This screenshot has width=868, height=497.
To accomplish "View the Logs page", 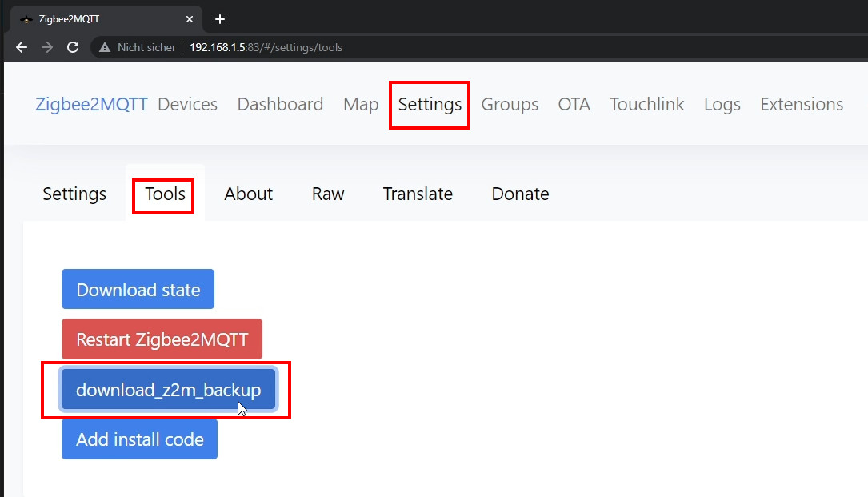I will pos(722,104).
